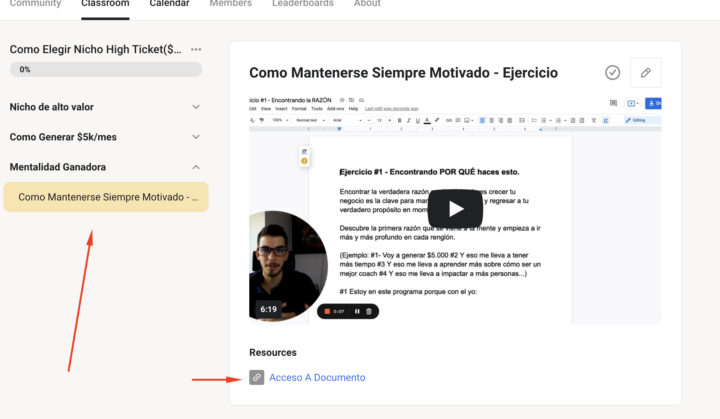Image resolution: width=720 pixels, height=419 pixels.
Task: Click the Bold icon in the docs toolbar
Action: (399, 120)
